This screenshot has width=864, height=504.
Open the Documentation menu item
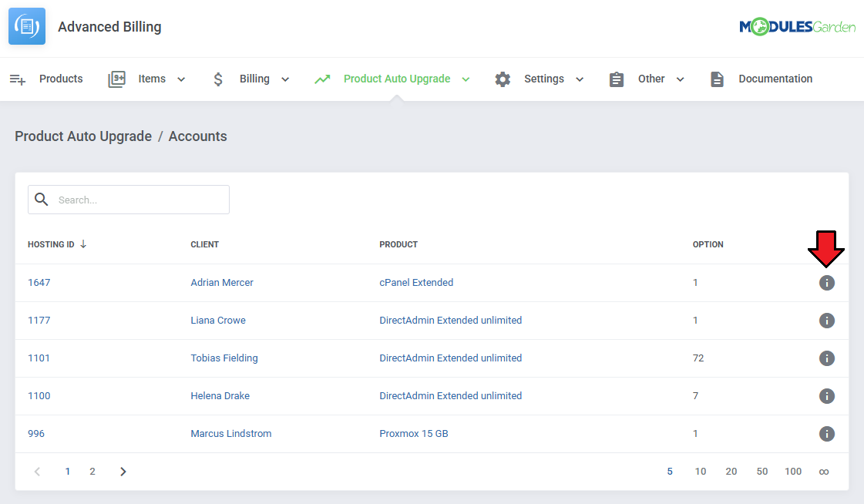(x=775, y=79)
